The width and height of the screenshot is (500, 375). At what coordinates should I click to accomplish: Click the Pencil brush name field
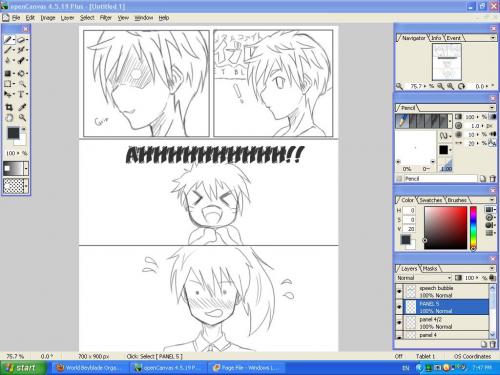(x=440, y=179)
